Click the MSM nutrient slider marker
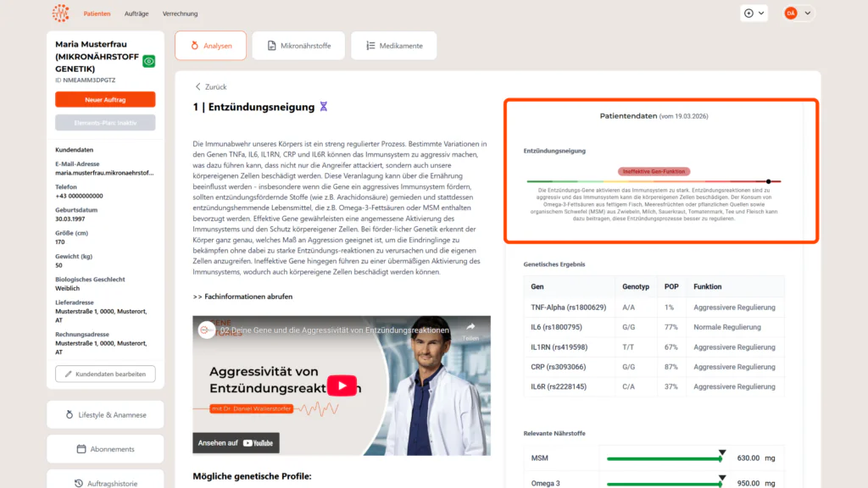 click(721, 455)
